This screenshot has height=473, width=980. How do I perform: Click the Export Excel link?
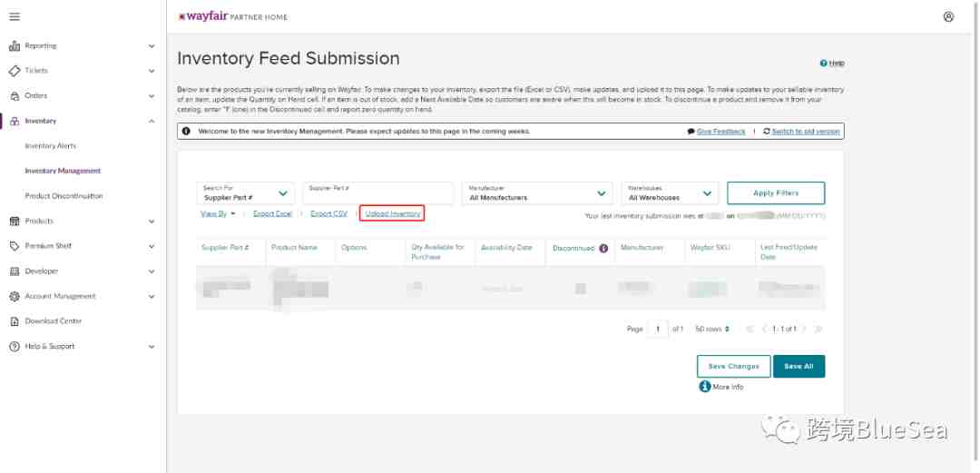(x=272, y=214)
